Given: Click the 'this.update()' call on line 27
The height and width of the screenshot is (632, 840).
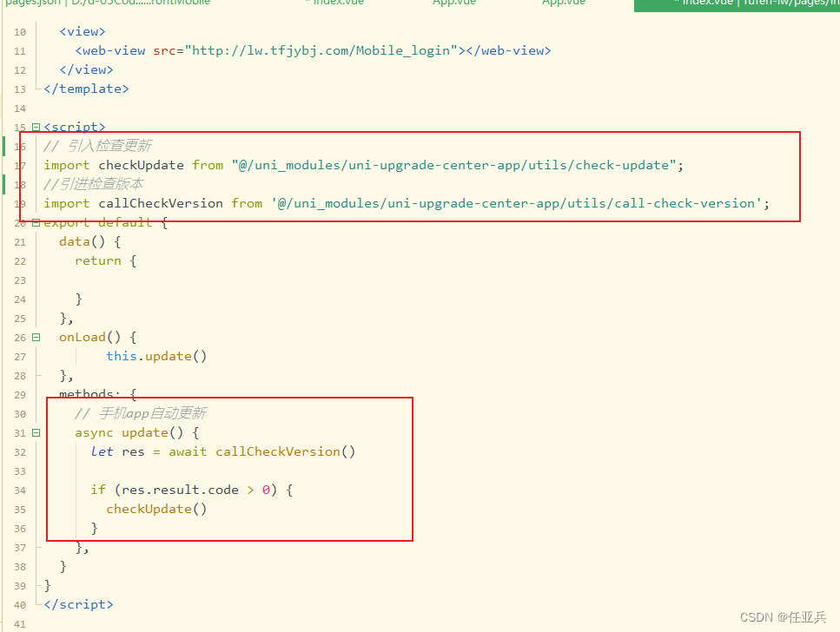Looking at the screenshot, I should [x=156, y=356].
